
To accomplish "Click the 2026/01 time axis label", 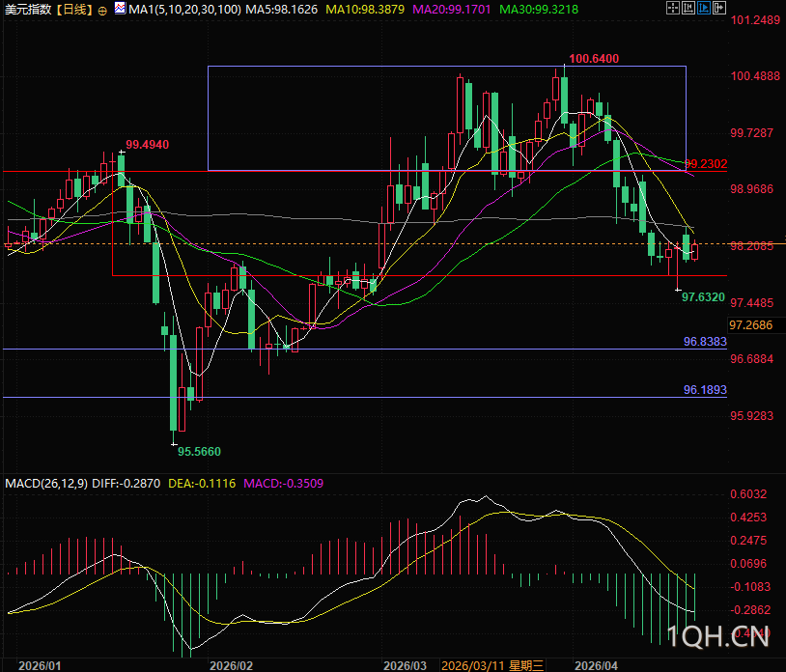I will click(40, 666).
